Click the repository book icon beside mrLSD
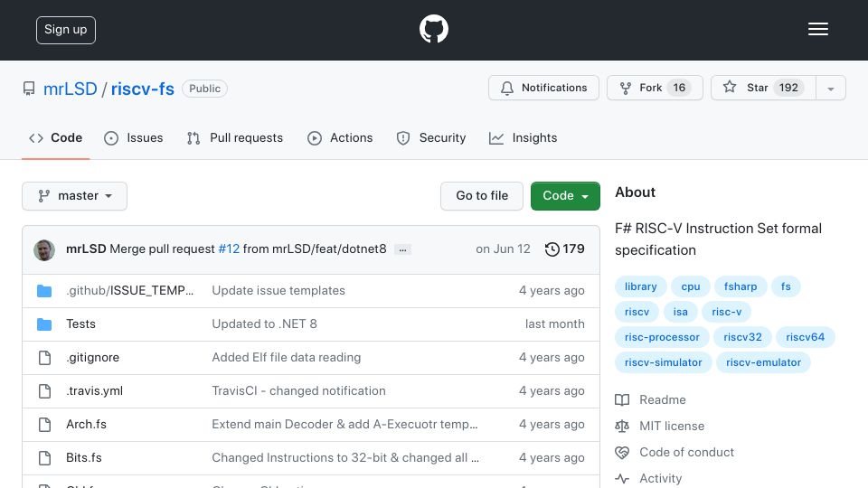Viewport: 868px width, 488px height. click(29, 89)
